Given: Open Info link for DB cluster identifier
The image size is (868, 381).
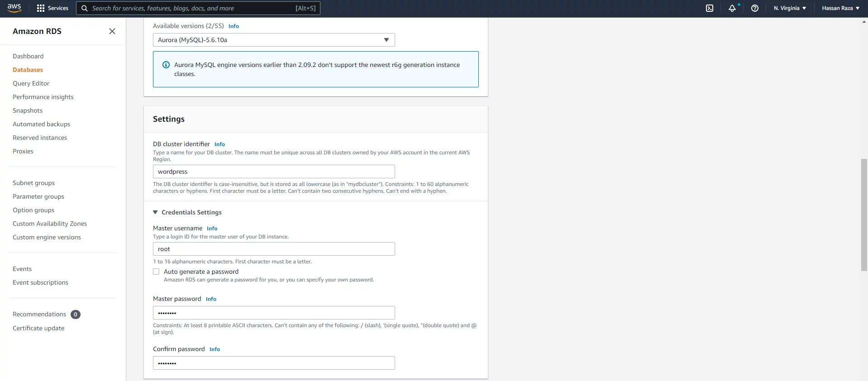Looking at the screenshot, I should point(219,144).
